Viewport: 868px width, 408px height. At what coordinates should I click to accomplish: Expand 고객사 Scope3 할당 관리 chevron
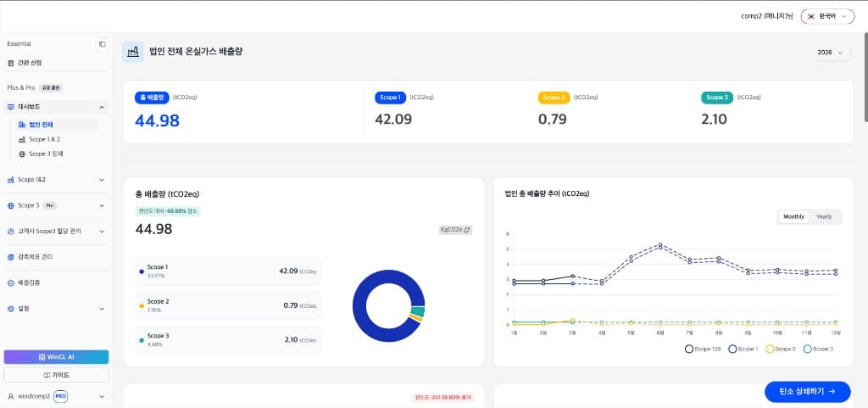click(102, 232)
